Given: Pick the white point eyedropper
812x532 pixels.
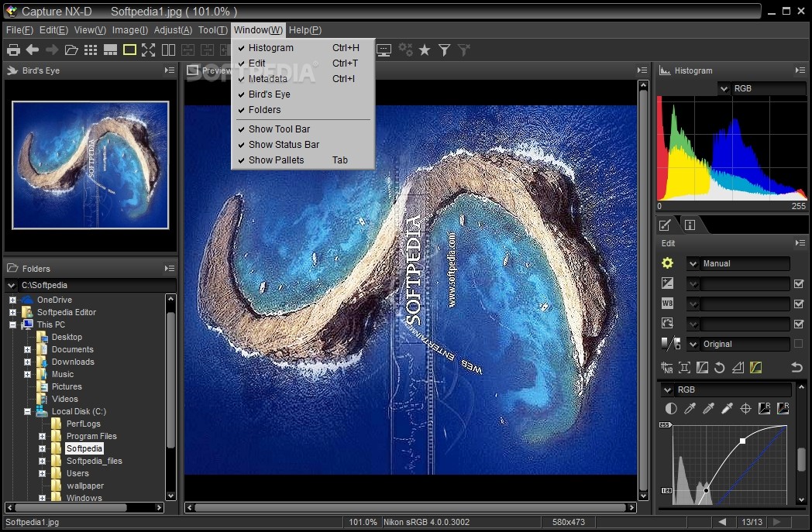Looking at the screenshot, I should coord(727,409).
